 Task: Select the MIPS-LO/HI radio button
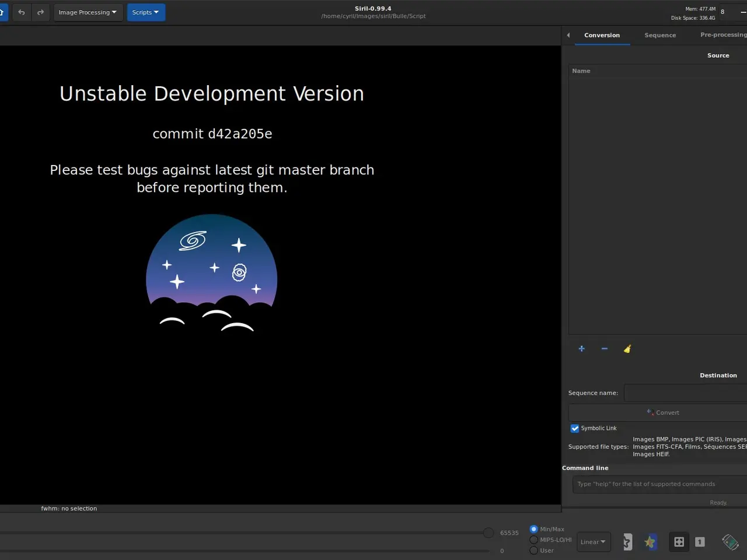coord(533,540)
